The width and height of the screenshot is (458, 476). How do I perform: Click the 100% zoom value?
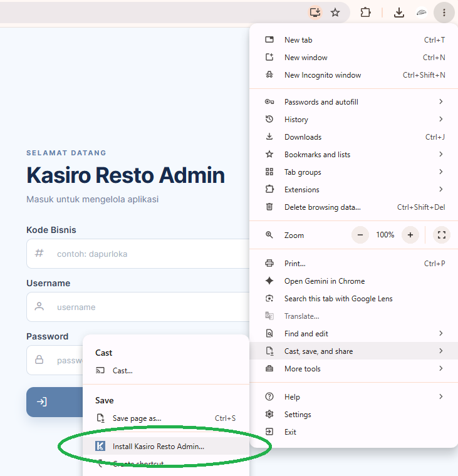click(x=385, y=235)
